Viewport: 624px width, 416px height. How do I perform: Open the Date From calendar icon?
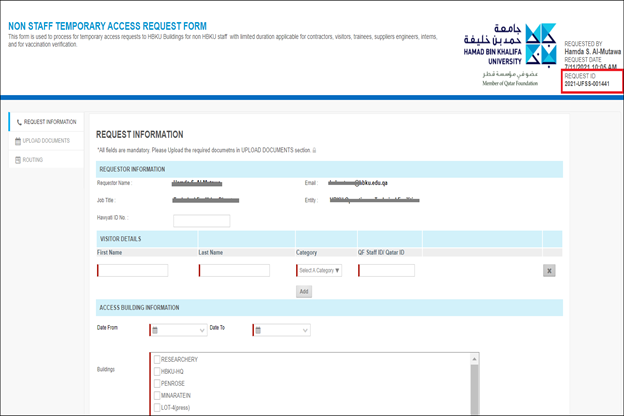coord(155,330)
